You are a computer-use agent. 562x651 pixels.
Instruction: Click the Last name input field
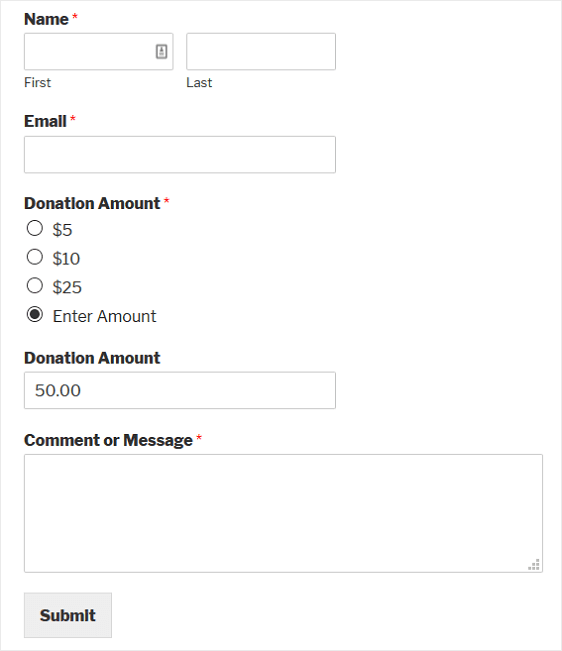click(261, 51)
